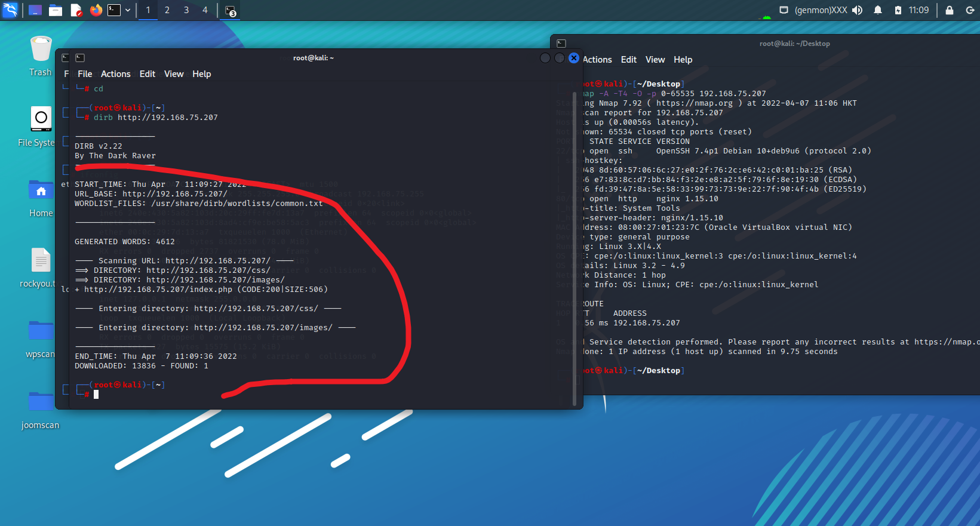Screen dimensions: 980x526
Task: Click the 11:09 panel clock
Action: pos(918,10)
